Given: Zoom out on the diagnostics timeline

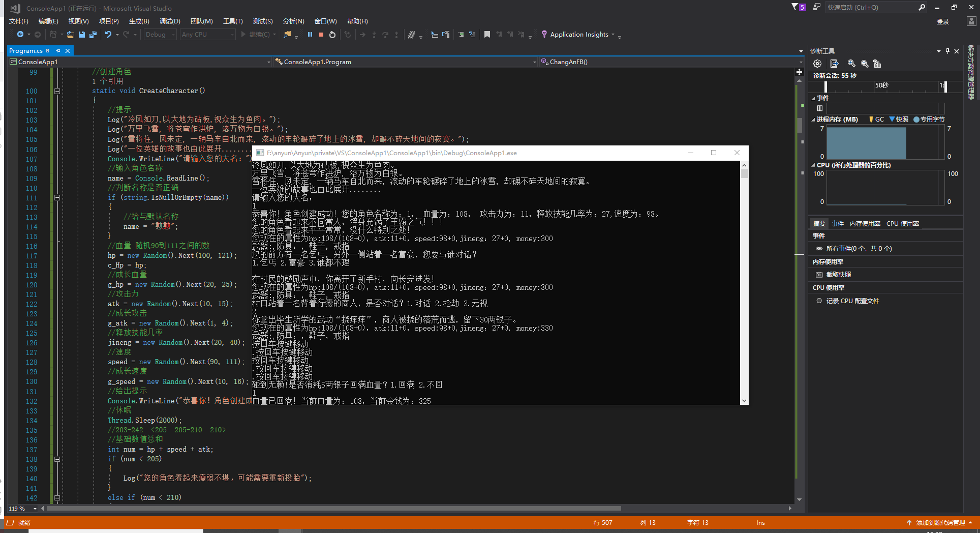Looking at the screenshot, I should (865, 64).
